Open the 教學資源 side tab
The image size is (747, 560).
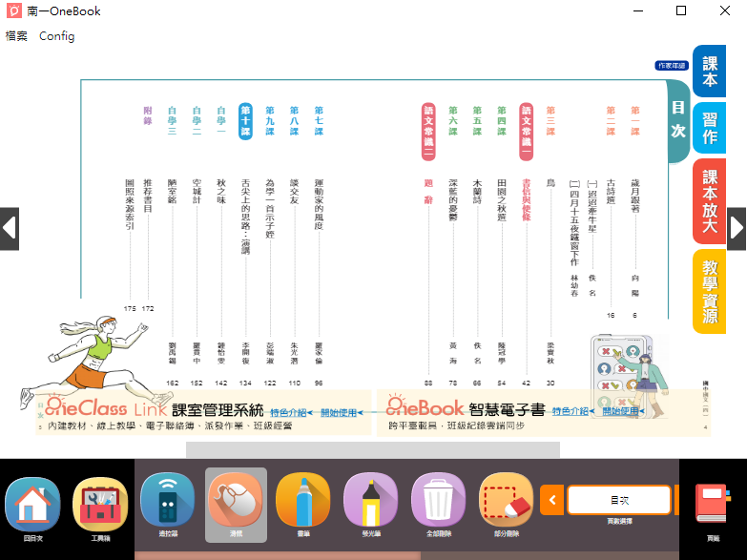click(x=710, y=291)
